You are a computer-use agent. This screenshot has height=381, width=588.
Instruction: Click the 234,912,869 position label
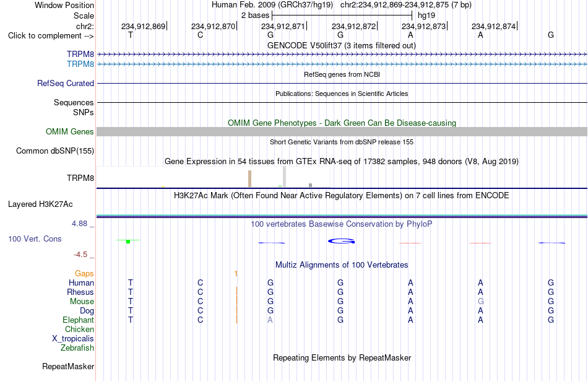coord(143,26)
